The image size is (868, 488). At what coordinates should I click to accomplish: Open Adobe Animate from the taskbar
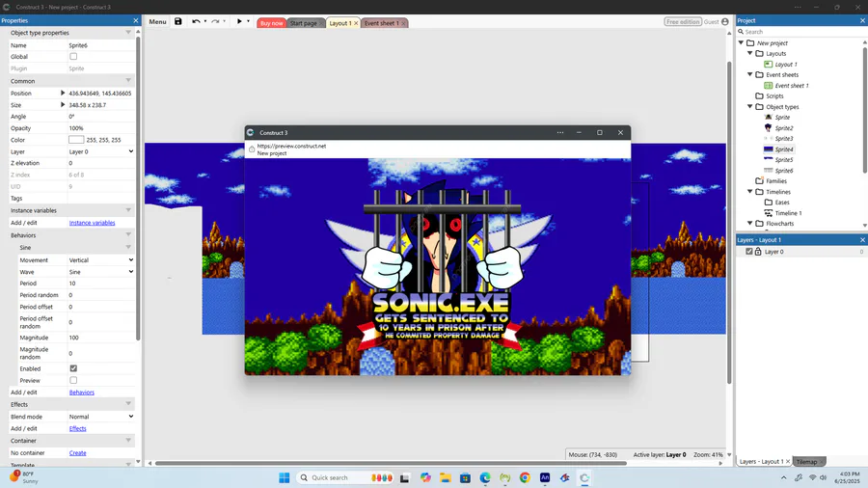click(x=545, y=477)
